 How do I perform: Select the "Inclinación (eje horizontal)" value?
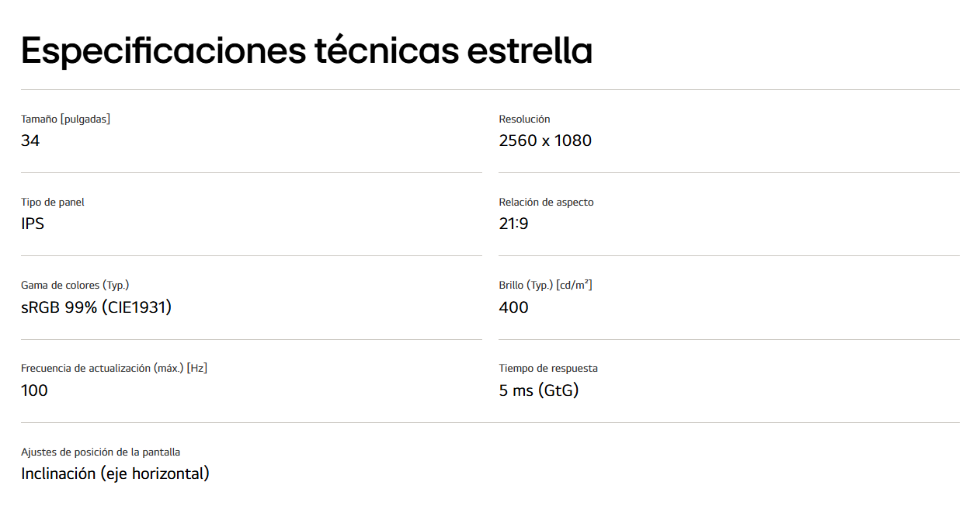[x=115, y=473]
